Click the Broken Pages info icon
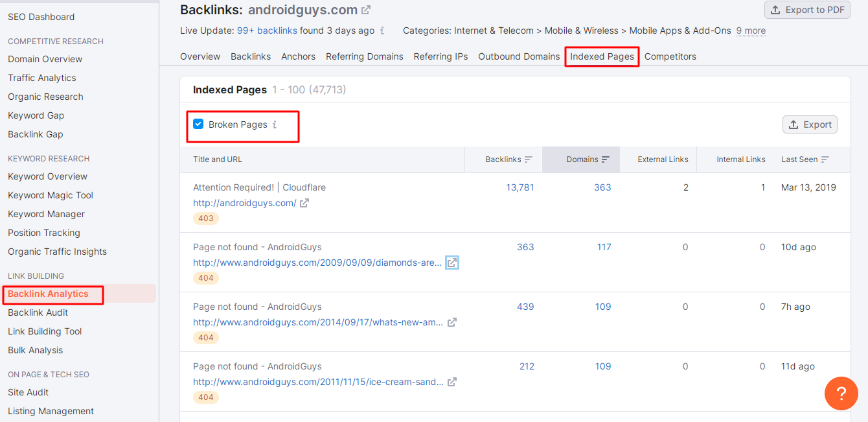The height and width of the screenshot is (422, 868). (275, 124)
